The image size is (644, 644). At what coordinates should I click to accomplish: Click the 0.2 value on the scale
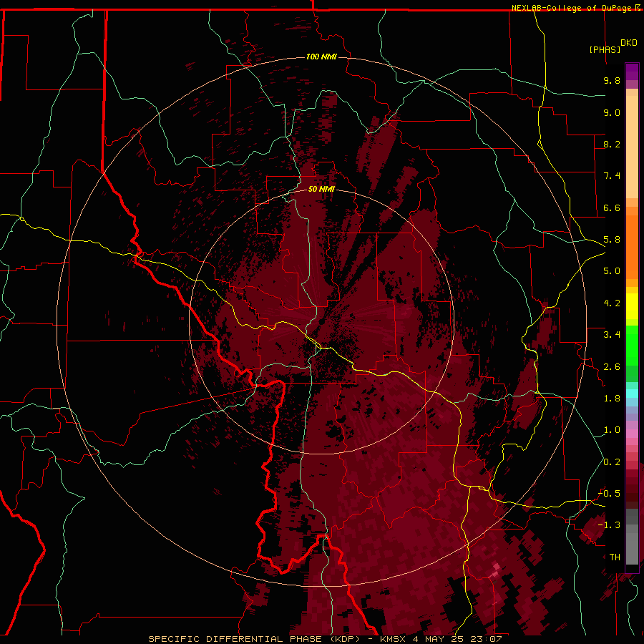pyautogui.click(x=612, y=462)
